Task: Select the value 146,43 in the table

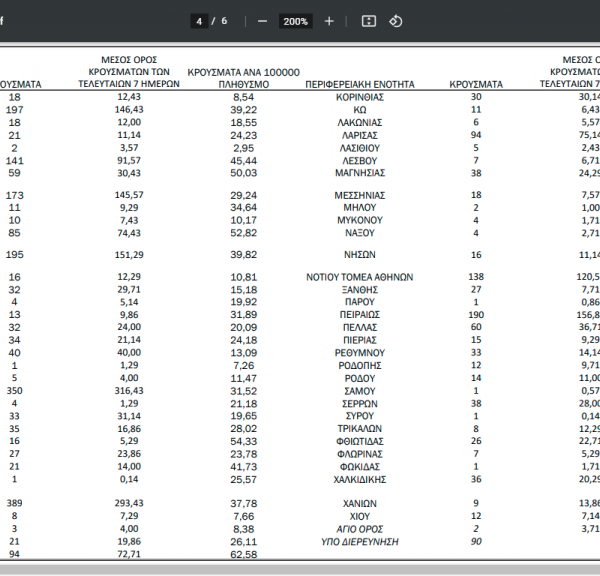Action: coord(129,109)
